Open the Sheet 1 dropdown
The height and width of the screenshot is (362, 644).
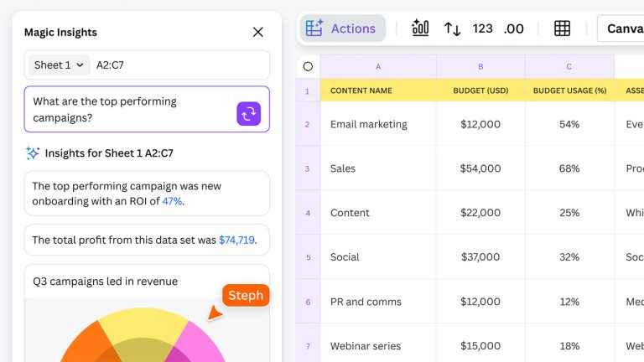coord(59,65)
